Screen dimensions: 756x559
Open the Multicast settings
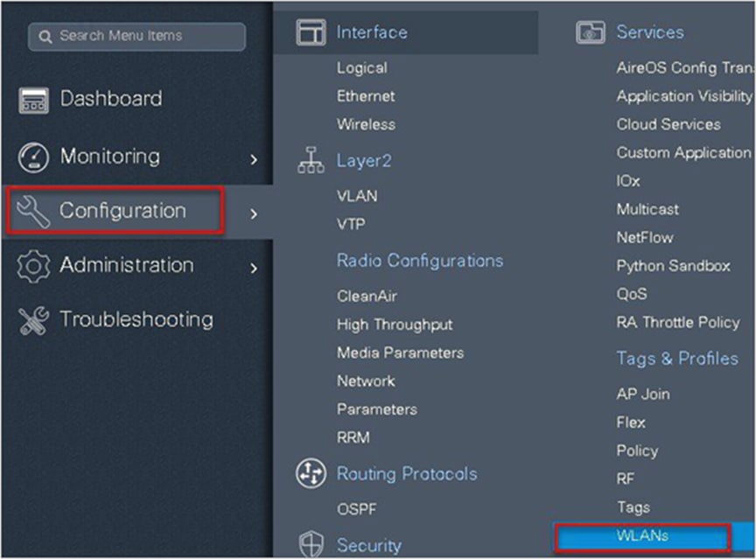[647, 209]
